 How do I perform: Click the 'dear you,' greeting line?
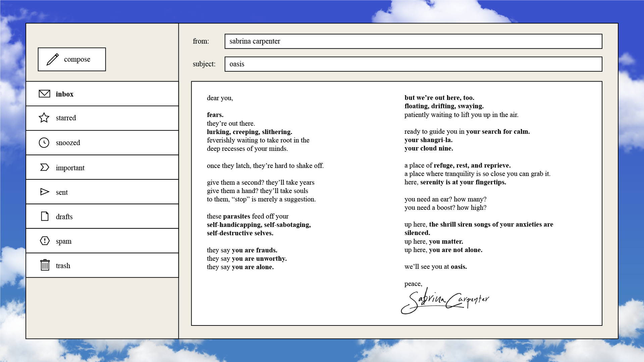pyautogui.click(x=220, y=98)
